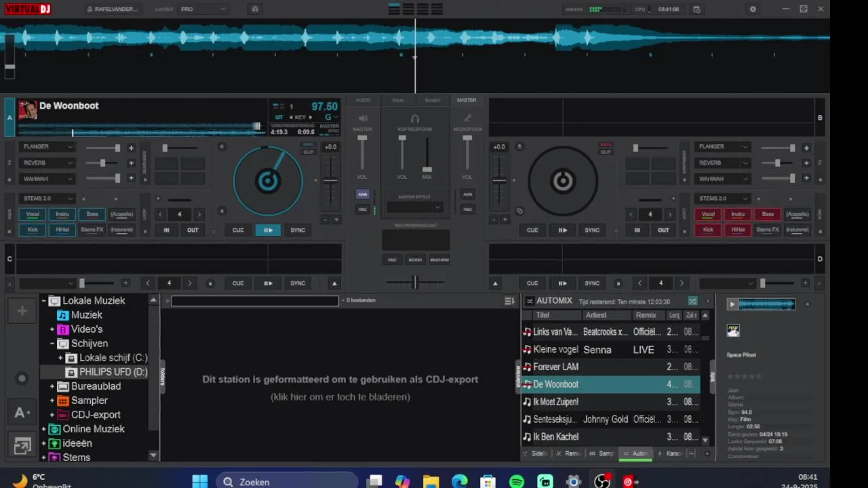The width and height of the screenshot is (868, 488).
Task: Click the Windows Start button
Action: pos(200,481)
